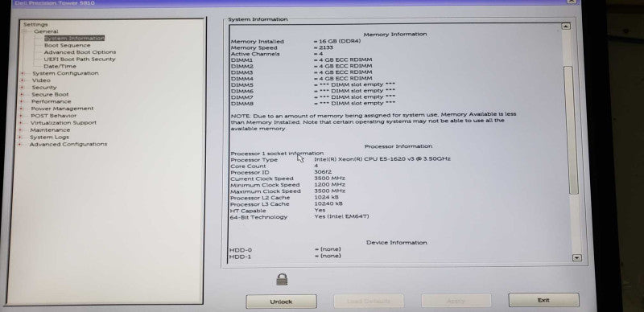Expand the POST Behavior node
The image size is (644, 312).
[22, 116]
